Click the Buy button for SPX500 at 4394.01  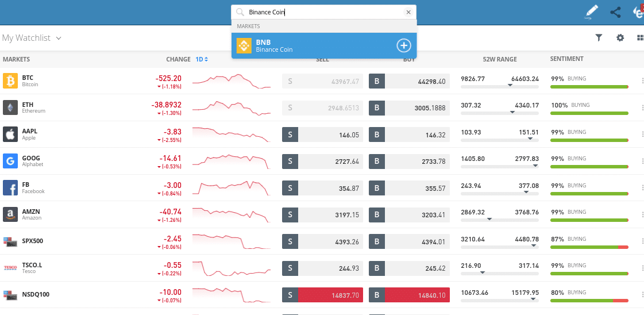(x=409, y=241)
